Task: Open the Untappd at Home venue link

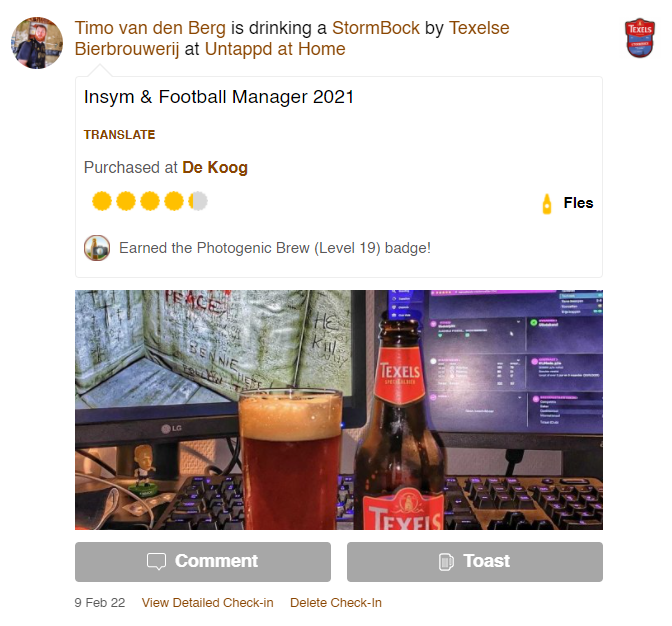Action: coord(275,49)
